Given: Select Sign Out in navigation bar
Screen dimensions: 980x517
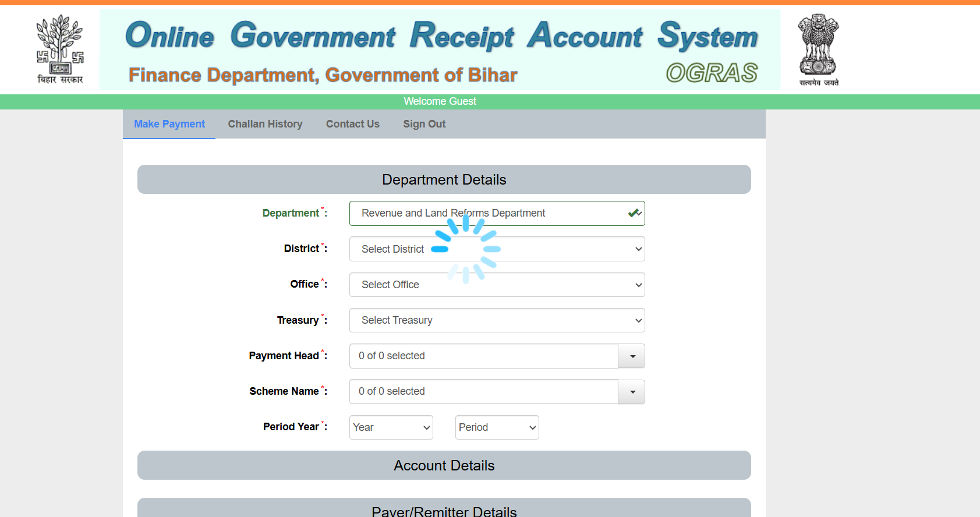Looking at the screenshot, I should point(424,124).
